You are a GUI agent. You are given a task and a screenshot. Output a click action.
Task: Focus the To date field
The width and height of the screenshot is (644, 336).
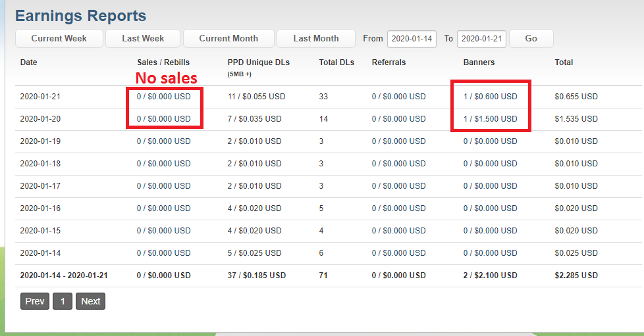coord(481,39)
